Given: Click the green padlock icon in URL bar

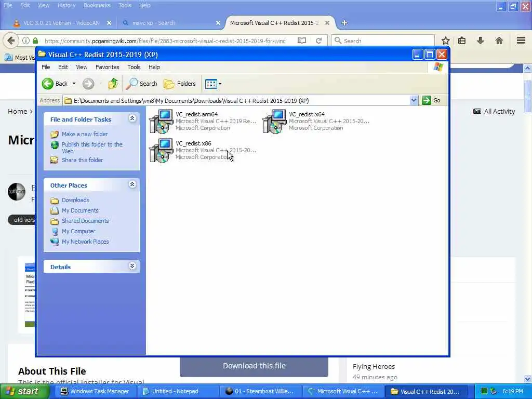Looking at the screenshot, I should pos(35,41).
